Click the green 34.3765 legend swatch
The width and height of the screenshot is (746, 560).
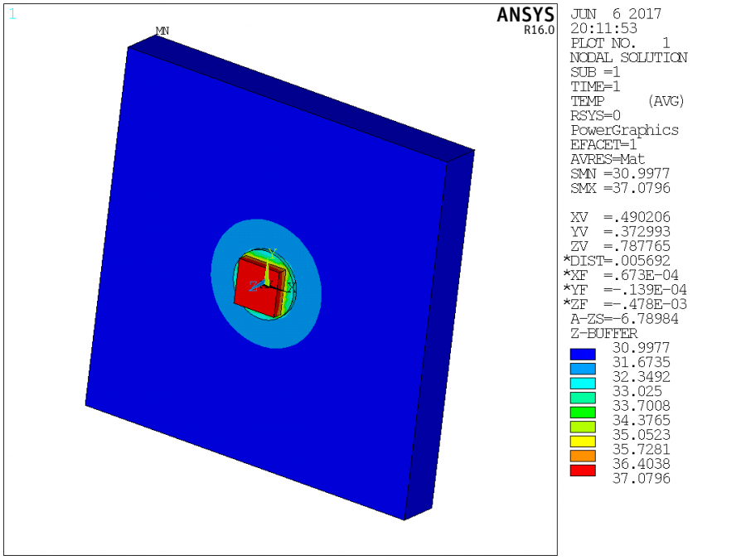pyautogui.click(x=583, y=413)
